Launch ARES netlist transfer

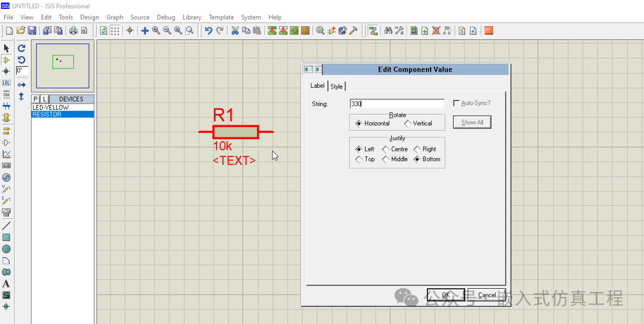click(488, 30)
